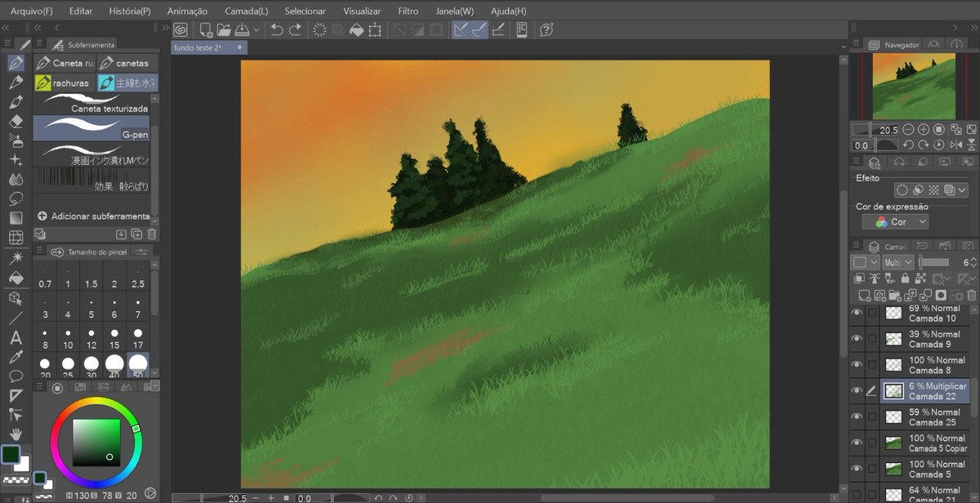This screenshot has width=980, height=503.
Task: Select the canetas subtool group
Action: (x=127, y=63)
